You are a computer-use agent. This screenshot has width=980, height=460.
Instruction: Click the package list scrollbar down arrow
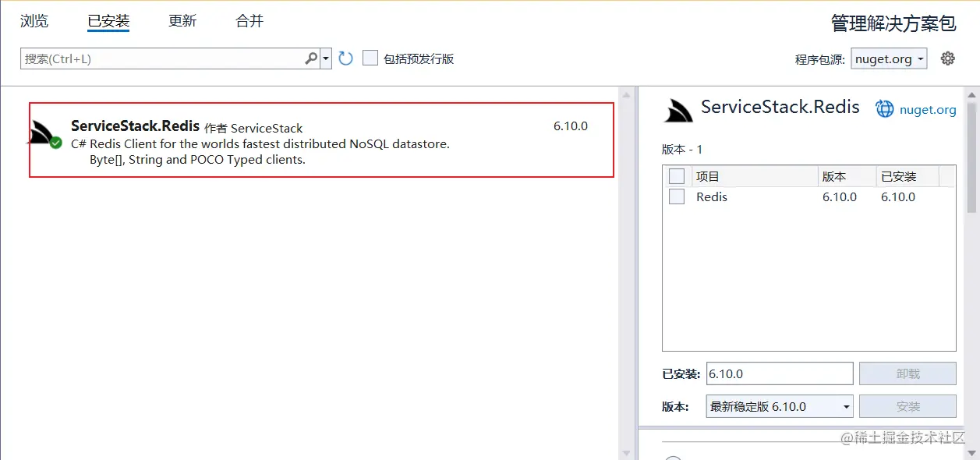[628, 452]
